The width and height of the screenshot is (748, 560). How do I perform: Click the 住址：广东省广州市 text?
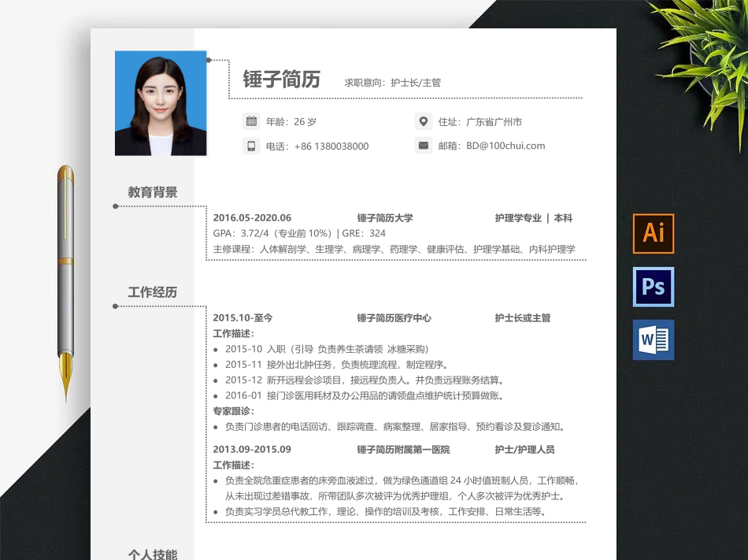coord(480,122)
